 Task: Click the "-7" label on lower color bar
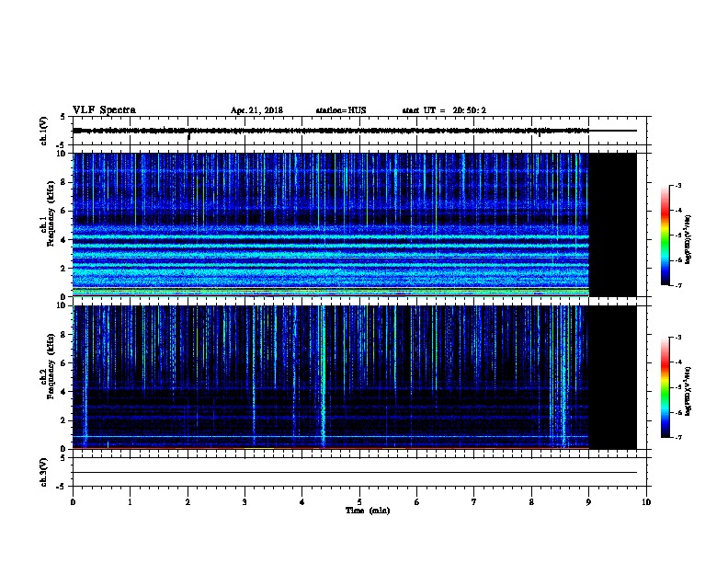coord(677,438)
